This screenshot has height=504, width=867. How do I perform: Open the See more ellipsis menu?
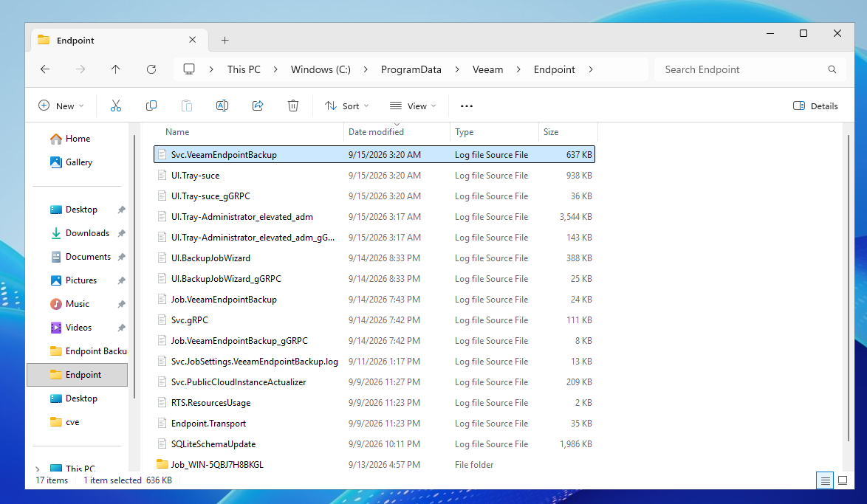(x=467, y=106)
